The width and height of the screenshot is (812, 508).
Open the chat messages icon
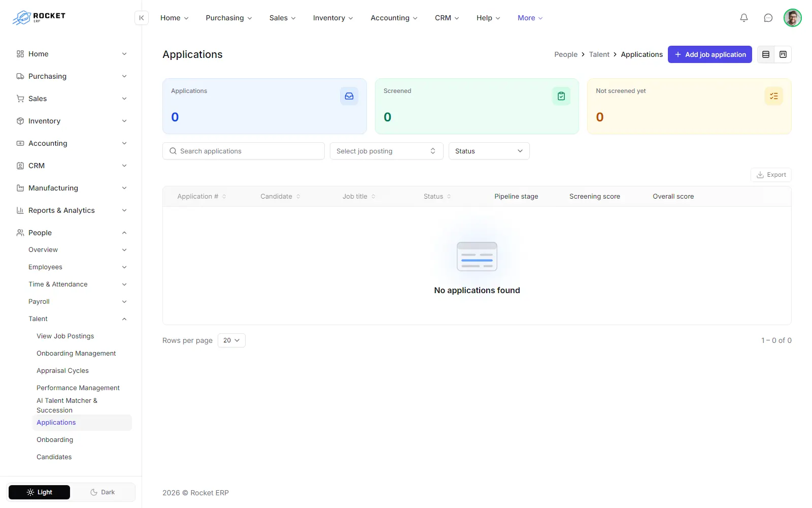[x=768, y=18]
